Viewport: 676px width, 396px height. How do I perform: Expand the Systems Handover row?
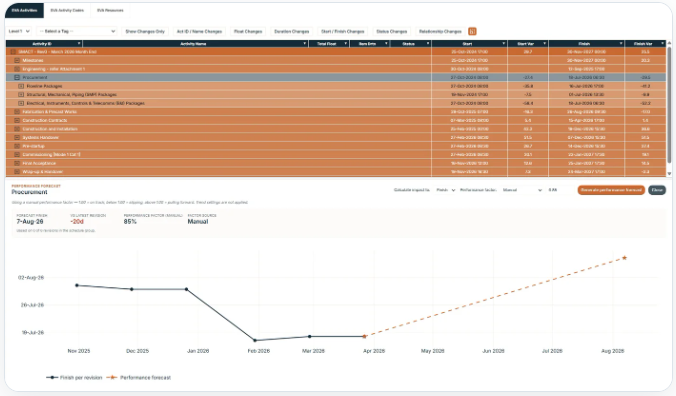click(x=17, y=137)
